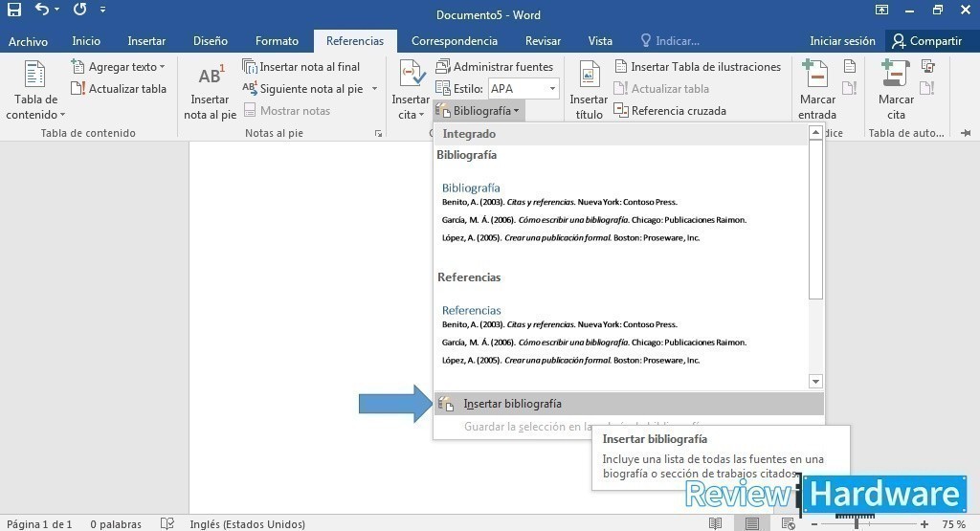
Task: Click Insertar Tabla de ilustraciones
Action: click(698, 67)
